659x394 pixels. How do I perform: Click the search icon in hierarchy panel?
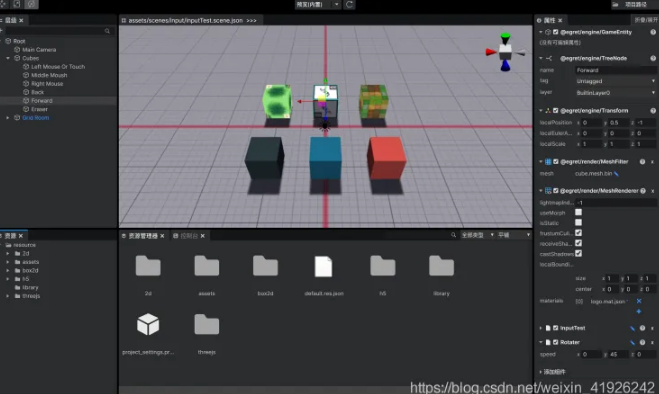tap(107, 31)
